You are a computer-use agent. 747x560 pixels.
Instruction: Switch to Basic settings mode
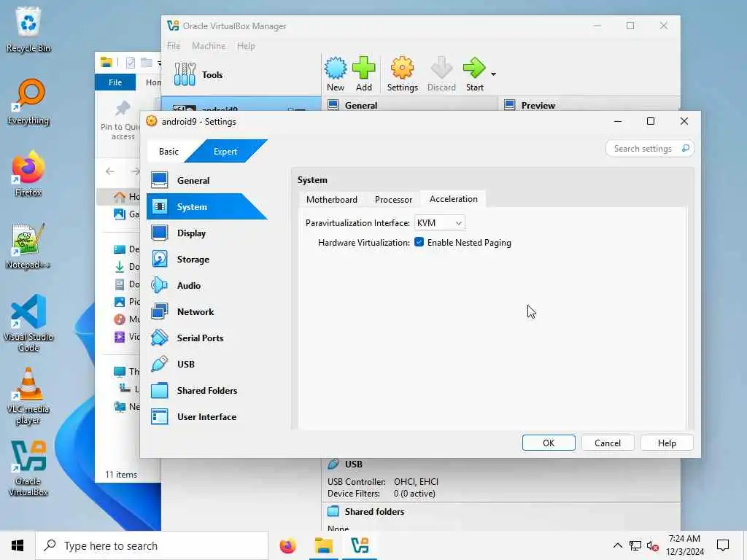169,152
